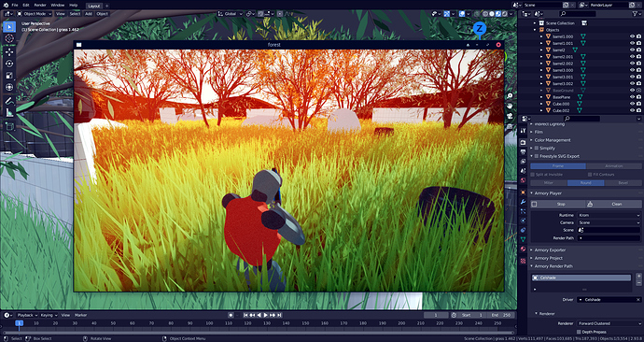This screenshot has height=342, width=644.
Task: Open the Texture properties tab
Action: (523, 261)
